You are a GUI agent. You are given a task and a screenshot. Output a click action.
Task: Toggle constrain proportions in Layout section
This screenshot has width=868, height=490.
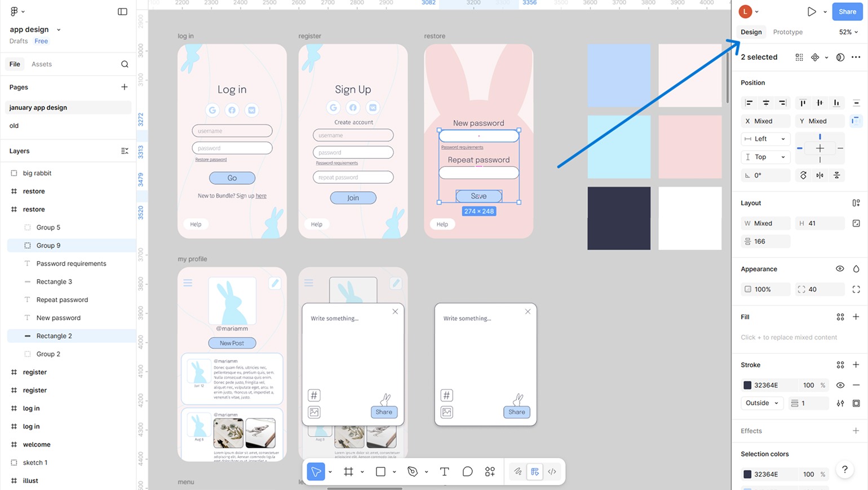(x=856, y=223)
